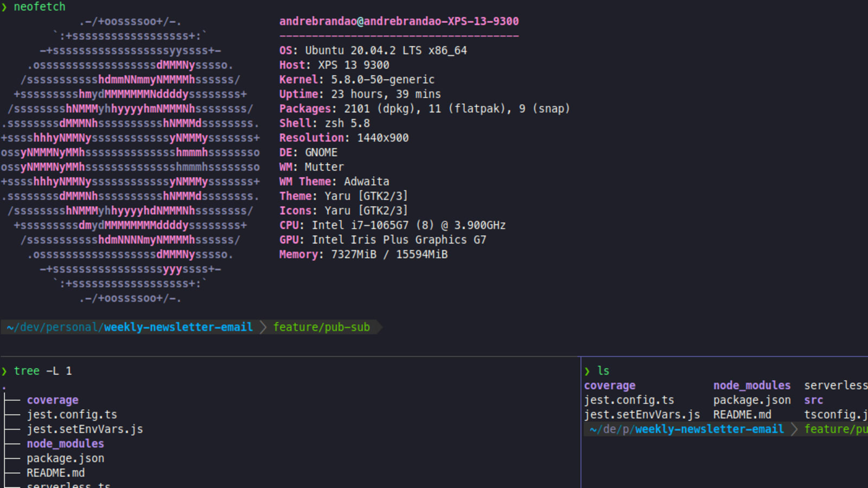The width and height of the screenshot is (868, 488).
Task: Click the Ubuntu ASCII art logo
Action: [x=130, y=160]
